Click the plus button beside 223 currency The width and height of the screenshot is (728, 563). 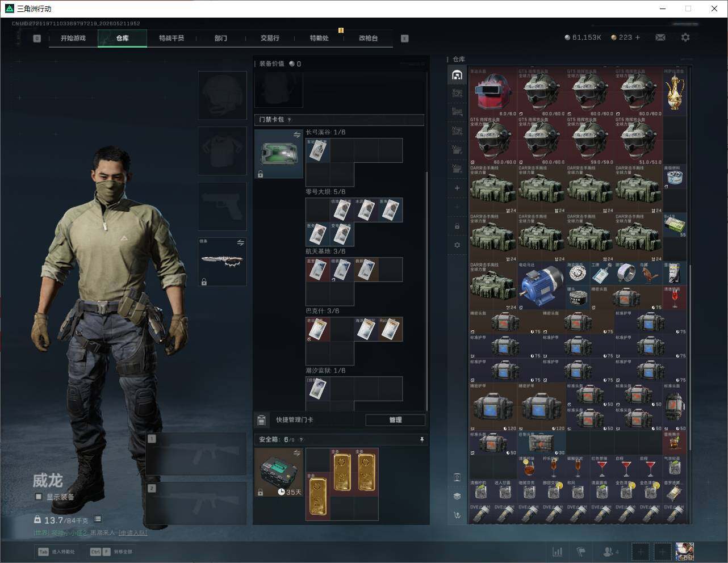pyautogui.click(x=638, y=37)
